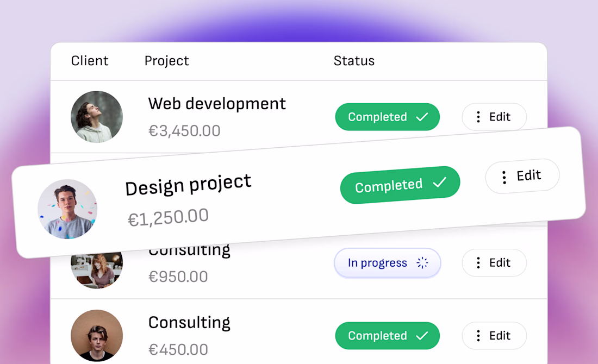
Task: Click the In progress status badge
Action: 387,263
